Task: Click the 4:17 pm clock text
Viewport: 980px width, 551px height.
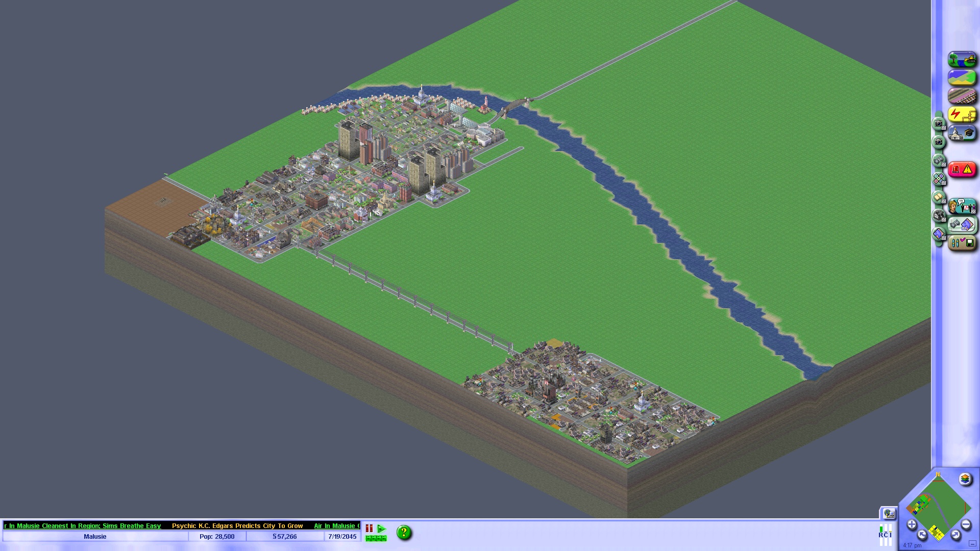Action: (x=912, y=545)
